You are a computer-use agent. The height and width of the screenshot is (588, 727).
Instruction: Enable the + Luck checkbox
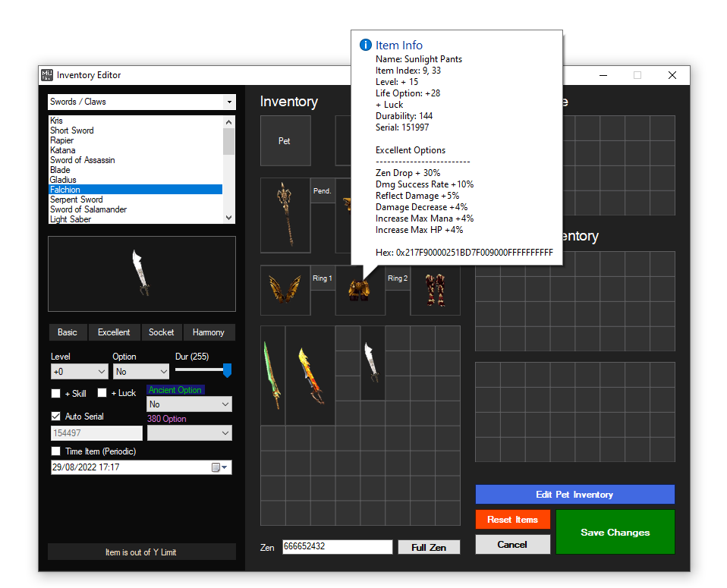click(102, 393)
